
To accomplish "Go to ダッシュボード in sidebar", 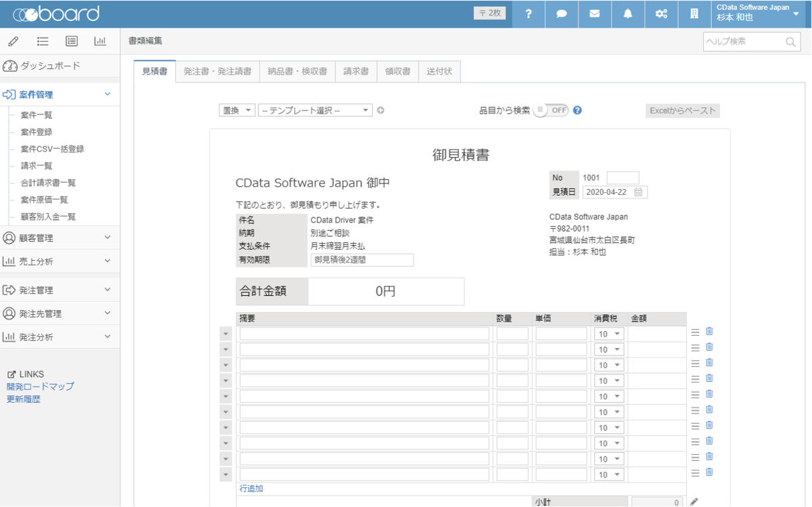I will (x=50, y=66).
